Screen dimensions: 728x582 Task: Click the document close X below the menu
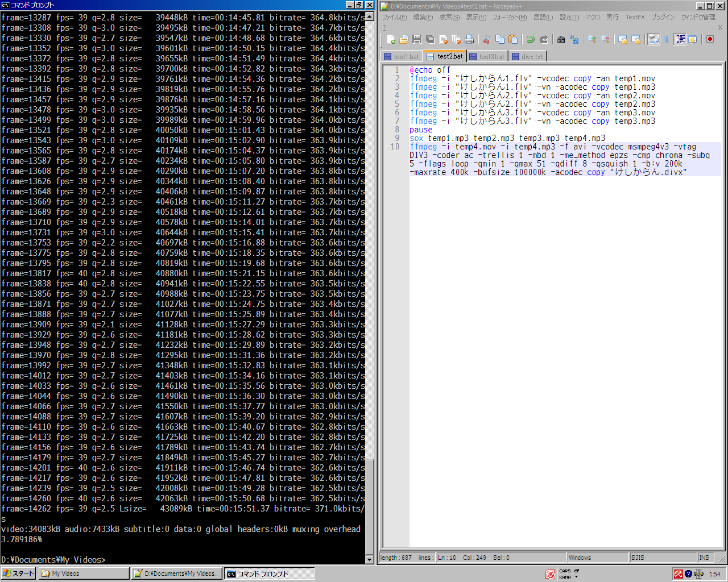coord(720,27)
